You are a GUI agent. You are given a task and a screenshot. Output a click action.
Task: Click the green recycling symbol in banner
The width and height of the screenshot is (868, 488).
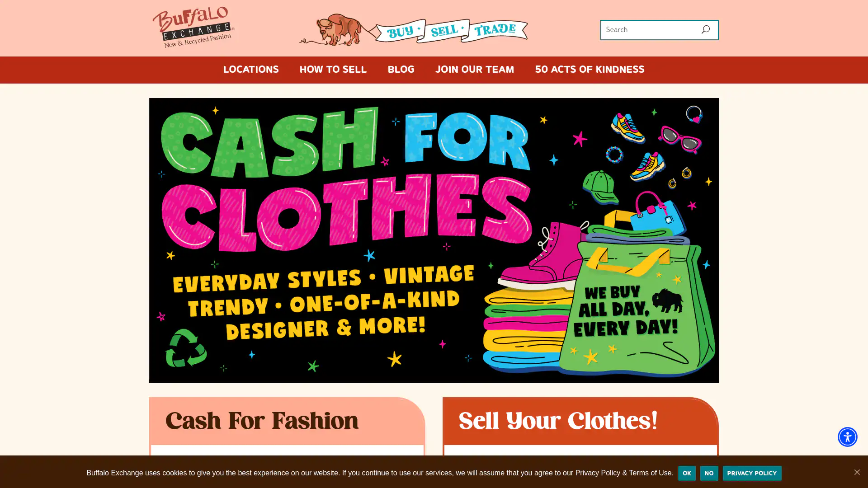[x=186, y=347]
